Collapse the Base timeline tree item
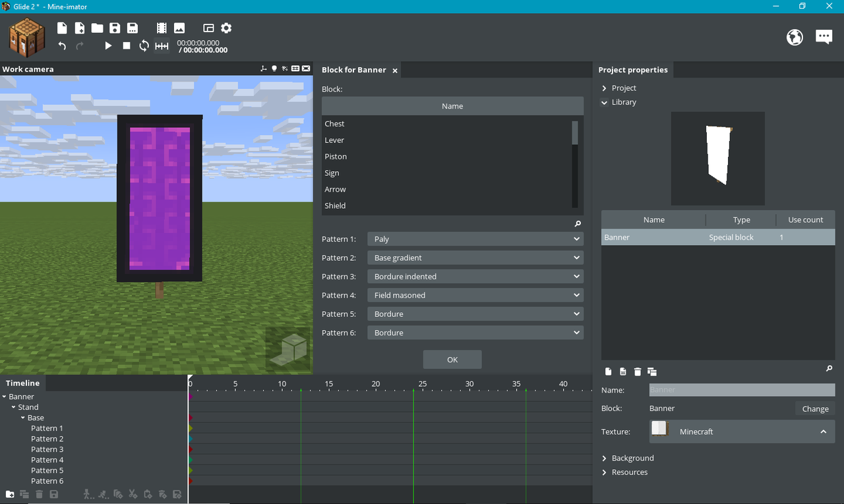 tap(23, 418)
